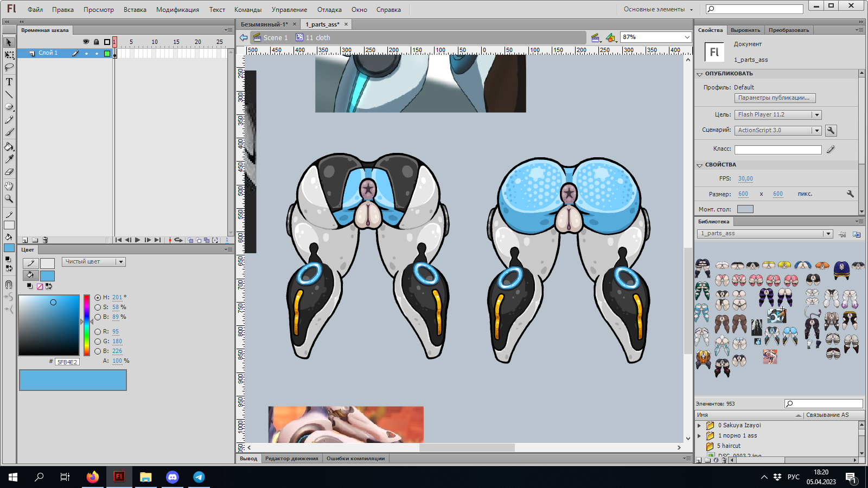
Task: Open the ActionScript 3.0 script dropdown
Action: click(816, 130)
